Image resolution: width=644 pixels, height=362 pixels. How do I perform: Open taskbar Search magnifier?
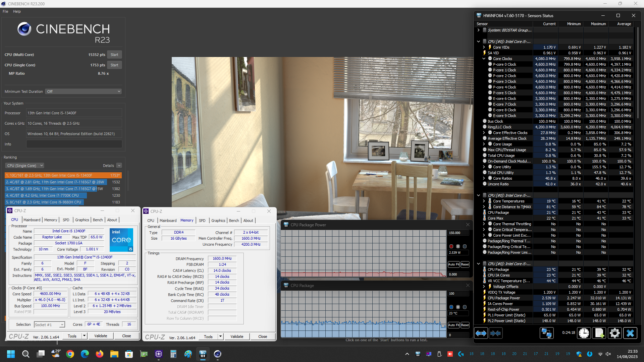[x=25, y=354]
